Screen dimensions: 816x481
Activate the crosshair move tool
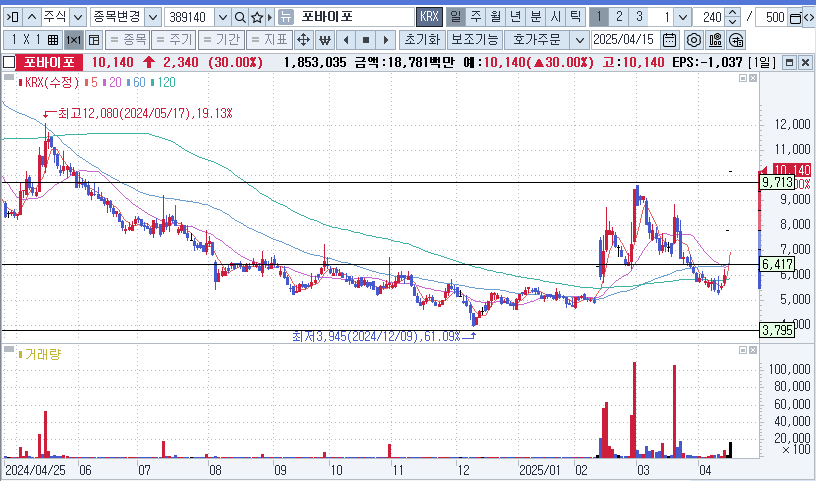click(x=303, y=40)
